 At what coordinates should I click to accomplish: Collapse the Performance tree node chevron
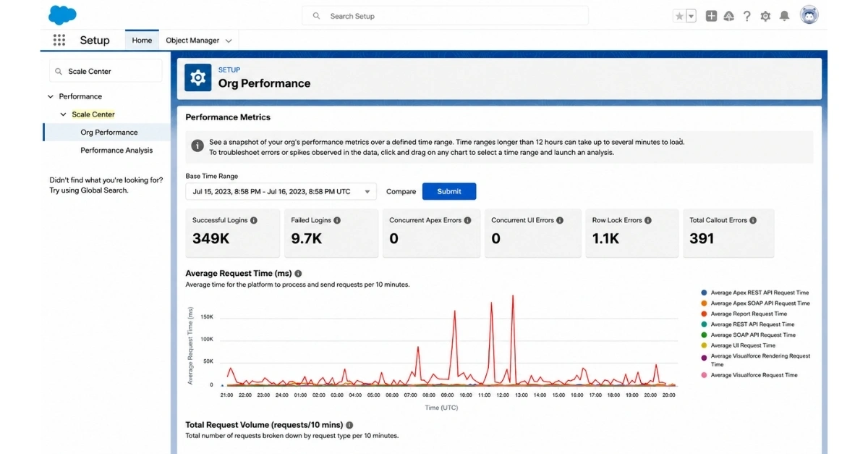(51, 96)
